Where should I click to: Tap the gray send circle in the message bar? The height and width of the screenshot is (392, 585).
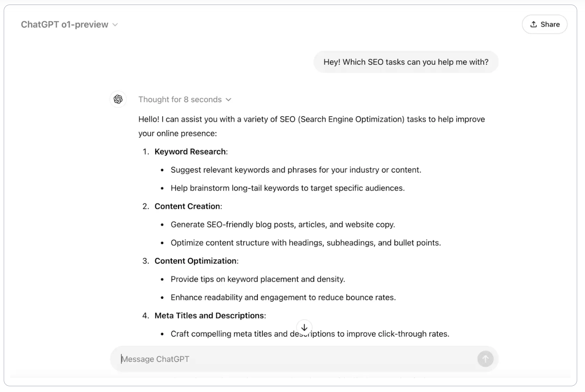coord(485,359)
